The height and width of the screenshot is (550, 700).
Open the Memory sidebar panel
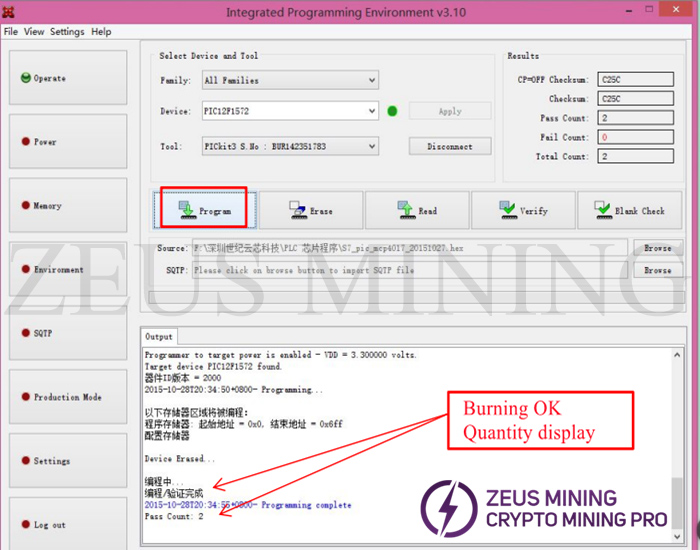coord(67,206)
